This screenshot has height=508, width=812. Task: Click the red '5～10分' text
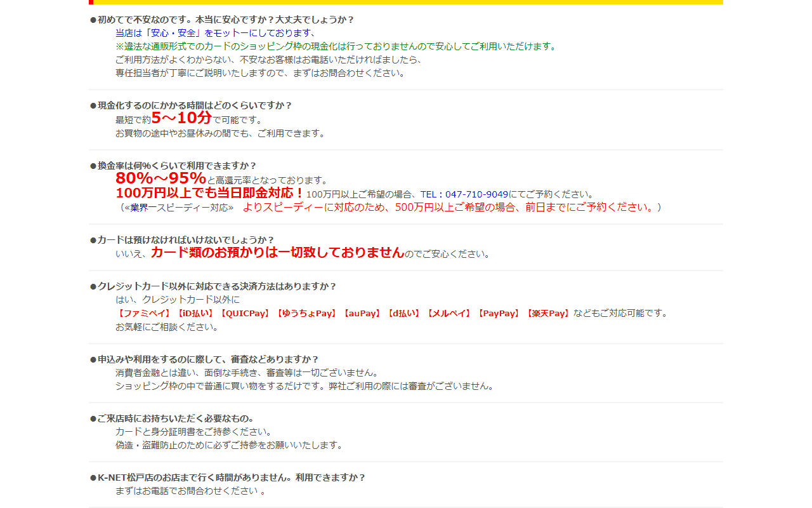(x=181, y=117)
